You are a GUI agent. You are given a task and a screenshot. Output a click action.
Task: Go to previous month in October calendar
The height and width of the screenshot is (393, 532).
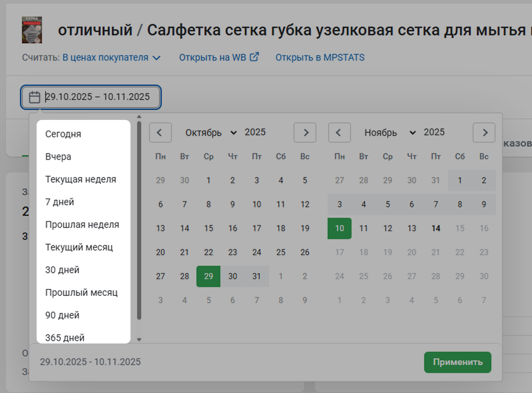pos(160,133)
